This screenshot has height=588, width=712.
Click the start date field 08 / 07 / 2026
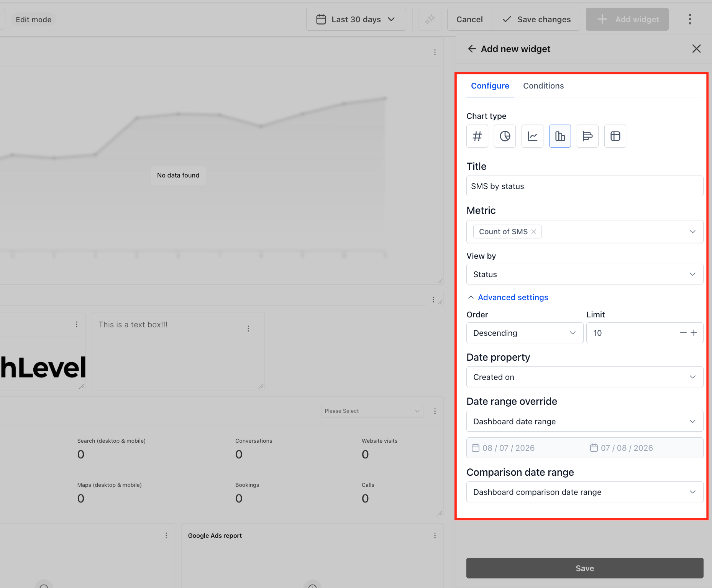click(x=525, y=448)
